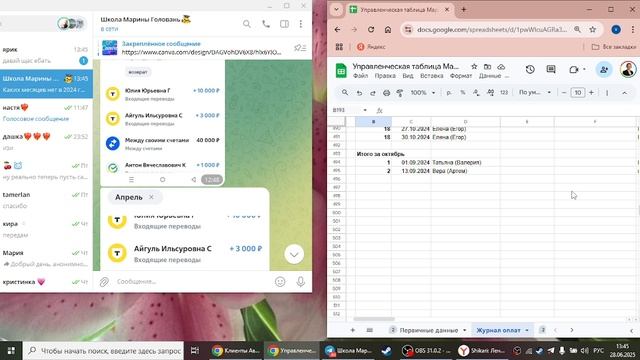This screenshot has height=360, width=640.
Task: Open the дашка chat
Action: click(46, 142)
